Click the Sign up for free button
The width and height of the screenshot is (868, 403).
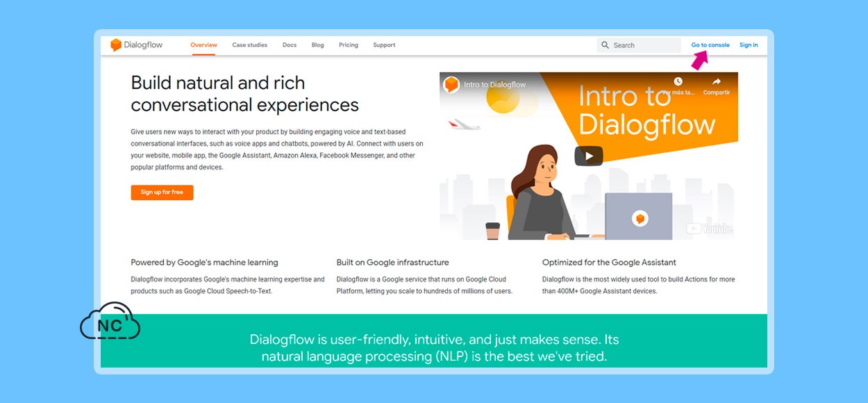(x=162, y=192)
